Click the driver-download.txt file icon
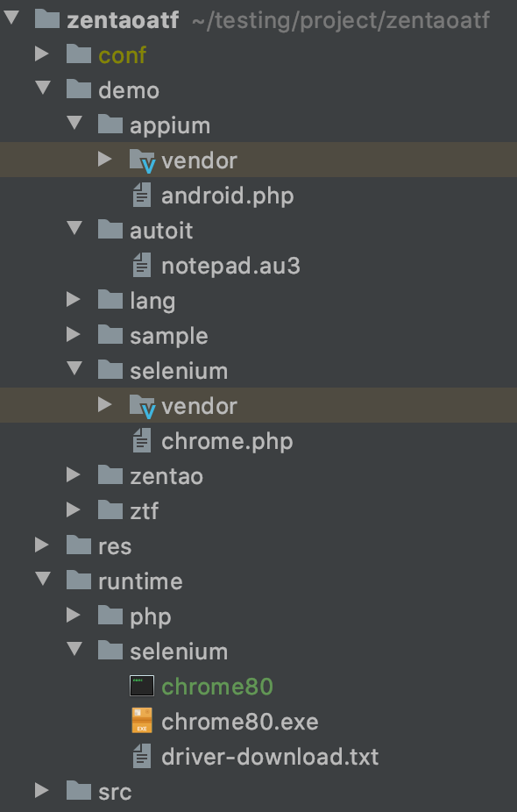 click(142, 756)
